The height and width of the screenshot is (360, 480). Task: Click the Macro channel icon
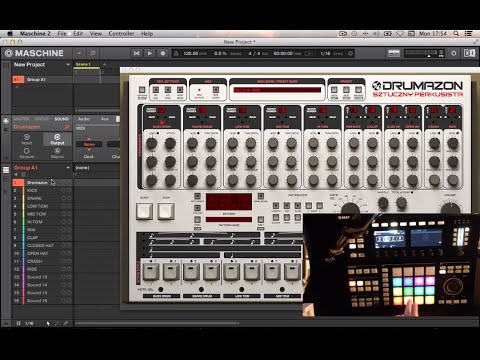click(x=57, y=153)
